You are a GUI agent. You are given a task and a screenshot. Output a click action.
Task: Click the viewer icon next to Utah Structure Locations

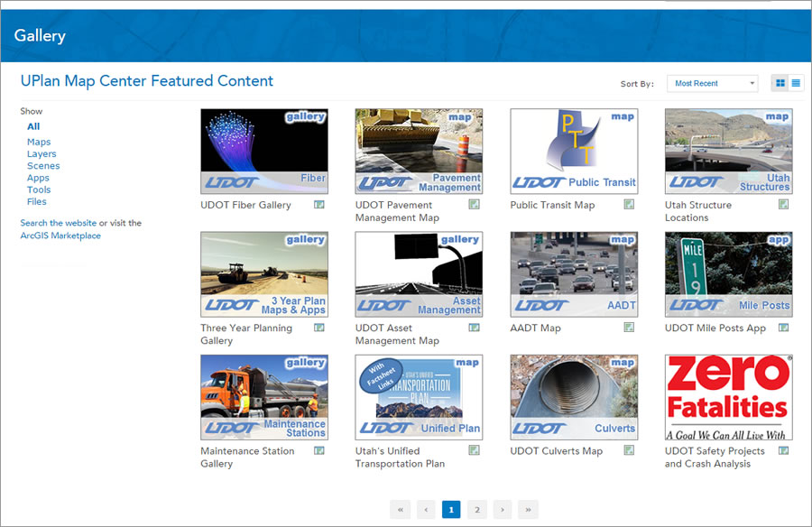point(783,205)
